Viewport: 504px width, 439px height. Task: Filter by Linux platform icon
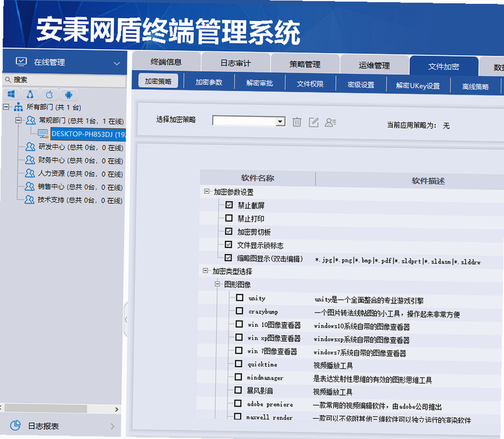pyautogui.click(x=30, y=94)
